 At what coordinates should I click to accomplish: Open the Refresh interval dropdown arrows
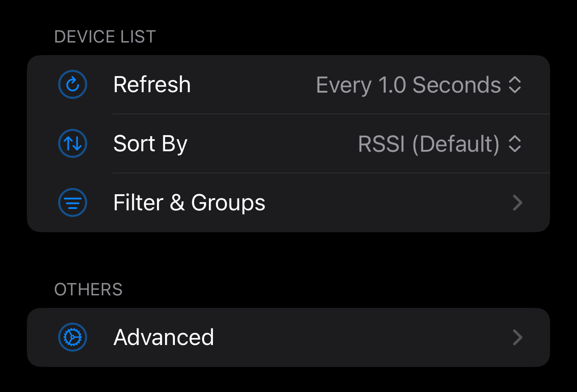(515, 85)
